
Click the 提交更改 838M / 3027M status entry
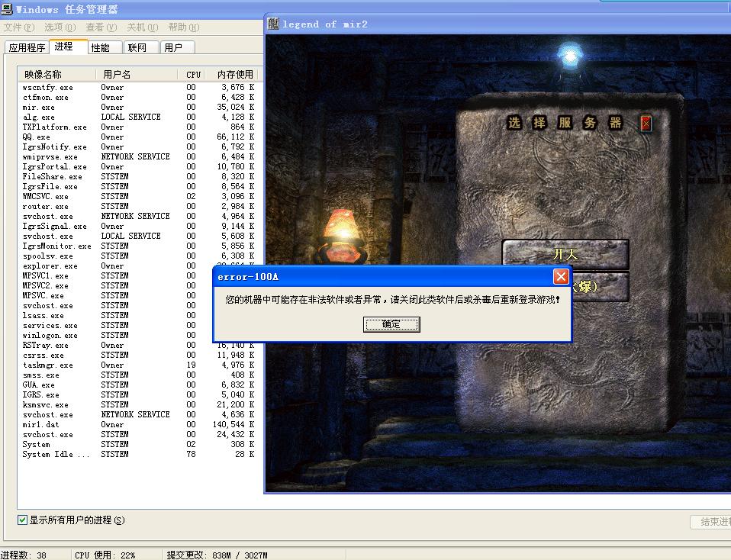click(x=217, y=555)
